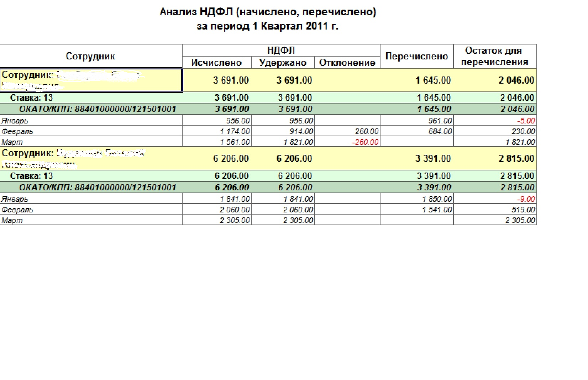Image resolution: width=588 pixels, height=380 pixels.
Task: Click Исчислено value 1 174.00
Action: coord(235,131)
